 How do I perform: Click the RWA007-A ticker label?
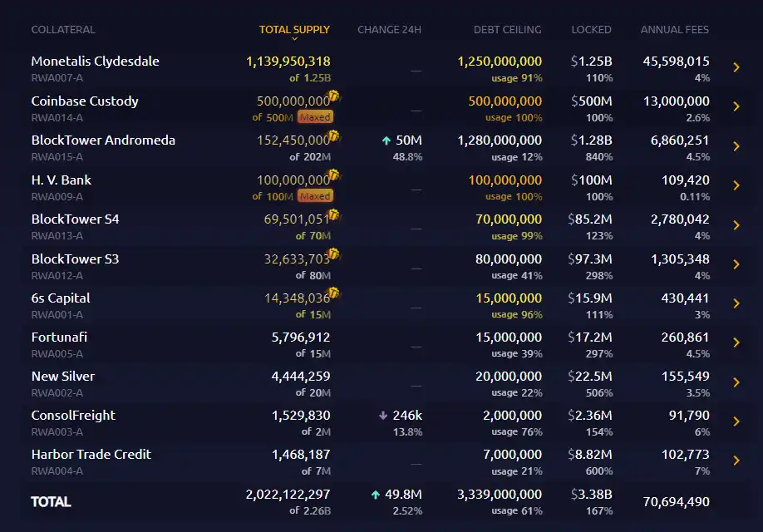click(x=57, y=78)
